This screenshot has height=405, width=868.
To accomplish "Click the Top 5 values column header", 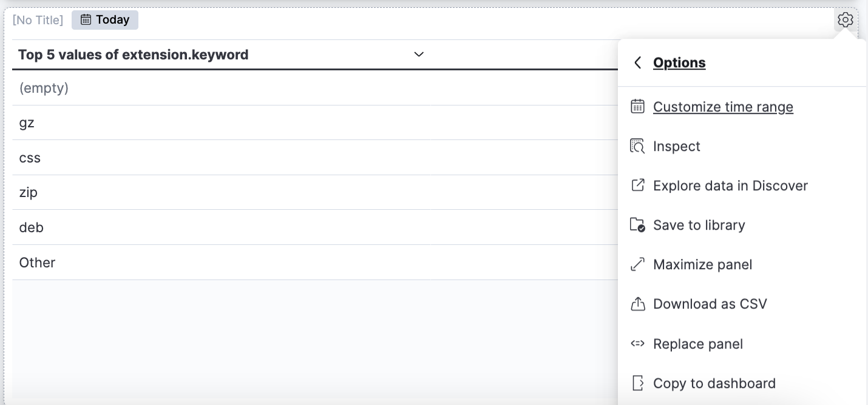I will 134,55.
